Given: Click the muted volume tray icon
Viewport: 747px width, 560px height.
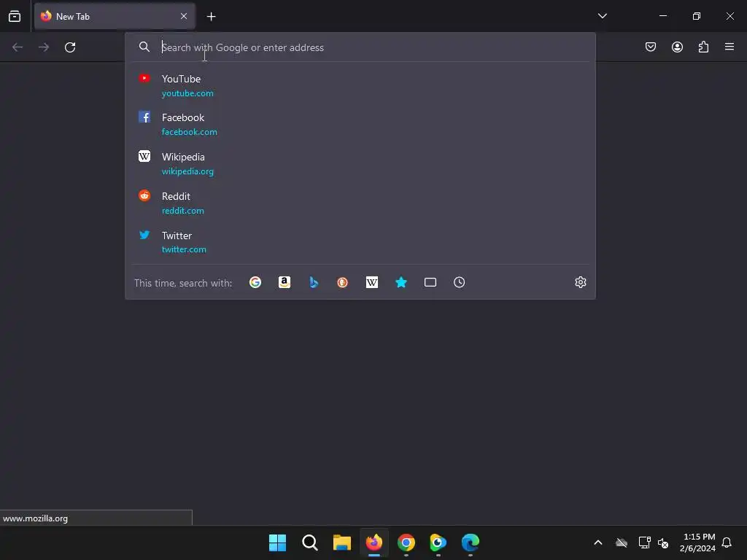Looking at the screenshot, I should 663,542.
